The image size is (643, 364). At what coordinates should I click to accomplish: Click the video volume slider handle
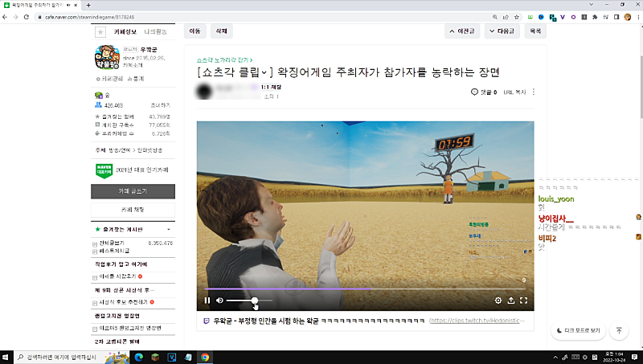coord(255,301)
